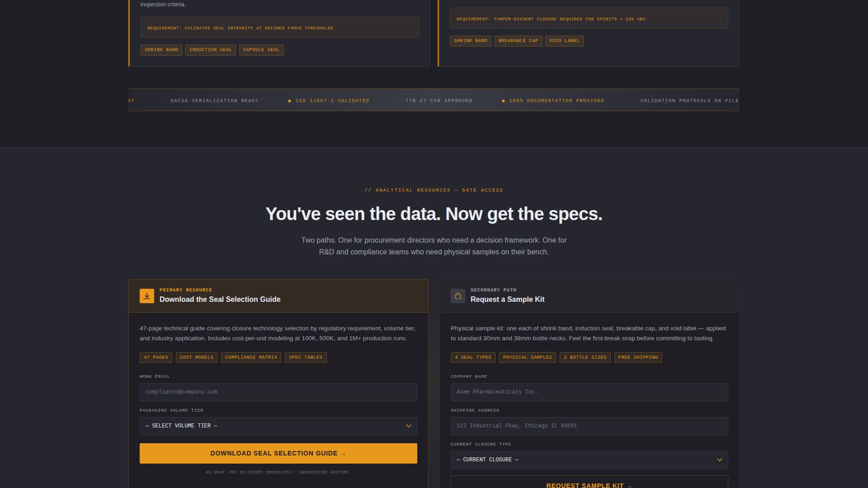Click the TTB 27 CFR Approved ticker item
Screen dimensions: 868x488
coord(436,101)
